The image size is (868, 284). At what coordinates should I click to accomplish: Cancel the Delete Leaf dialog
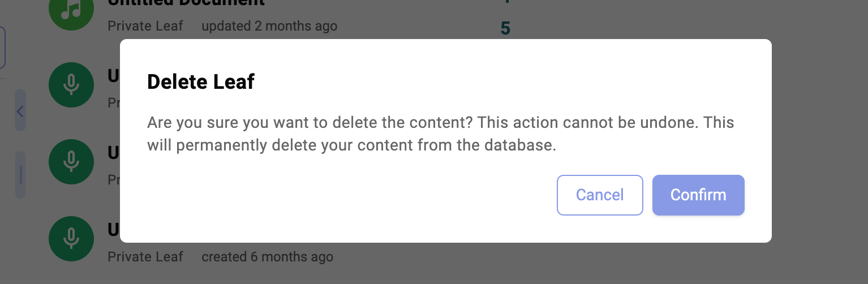(600, 195)
